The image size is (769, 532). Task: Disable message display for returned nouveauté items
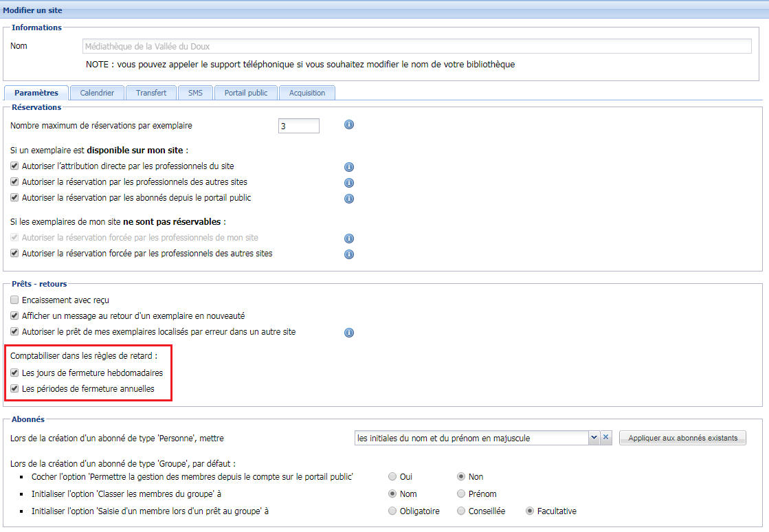(14, 316)
